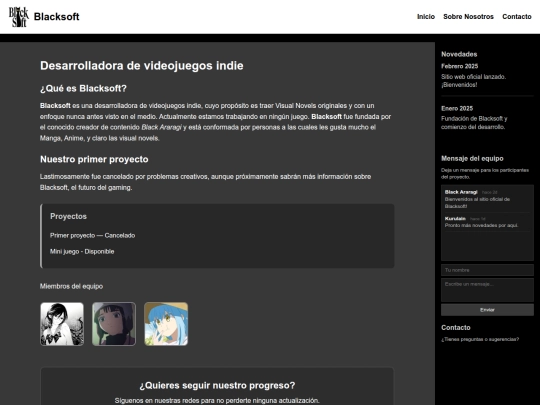Click the Blacksoft logo icon

(x=19, y=17)
